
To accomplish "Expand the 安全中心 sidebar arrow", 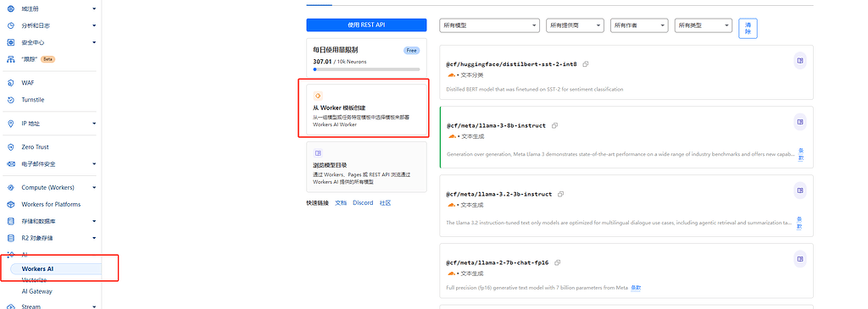I will coord(95,42).
